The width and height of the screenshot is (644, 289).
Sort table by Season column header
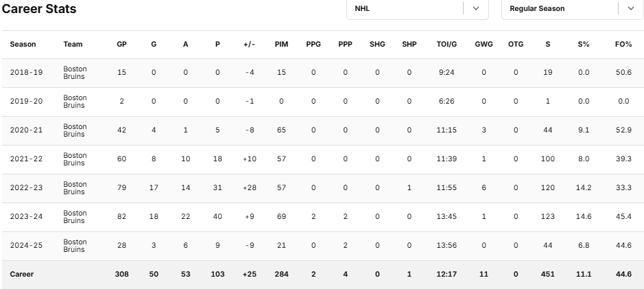23,45
